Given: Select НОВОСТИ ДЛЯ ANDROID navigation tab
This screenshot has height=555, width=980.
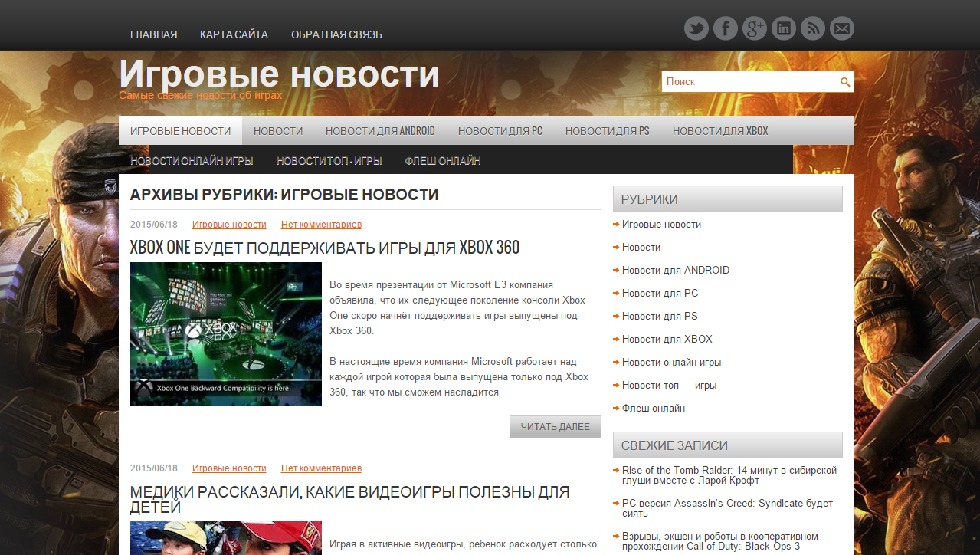Looking at the screenshot, I should click(380, 130).
